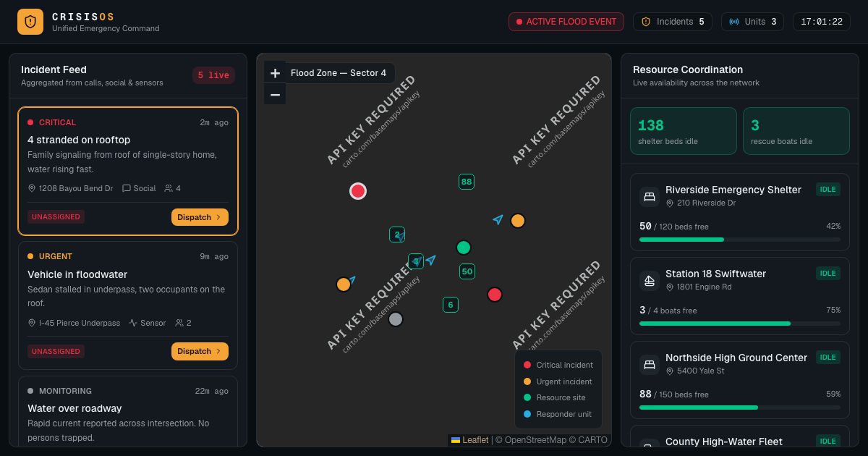Zoom in on the flood map
The image size is (868, 456).
pos(275,73)
